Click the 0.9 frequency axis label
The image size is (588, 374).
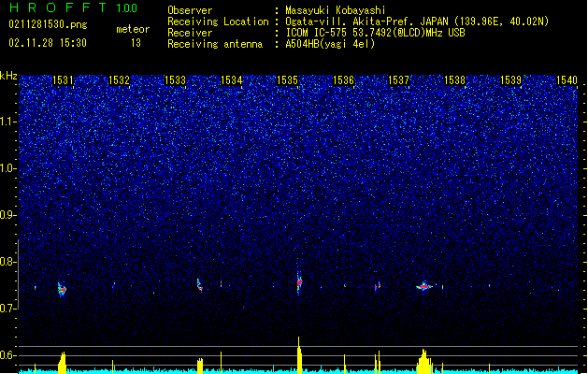[8, 215]
